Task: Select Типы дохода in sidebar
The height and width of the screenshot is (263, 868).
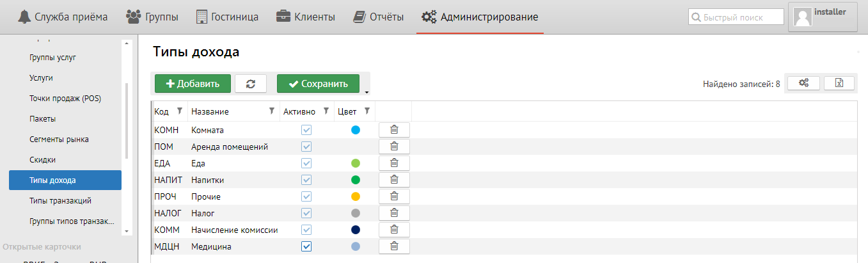Action: pos(65,180)
